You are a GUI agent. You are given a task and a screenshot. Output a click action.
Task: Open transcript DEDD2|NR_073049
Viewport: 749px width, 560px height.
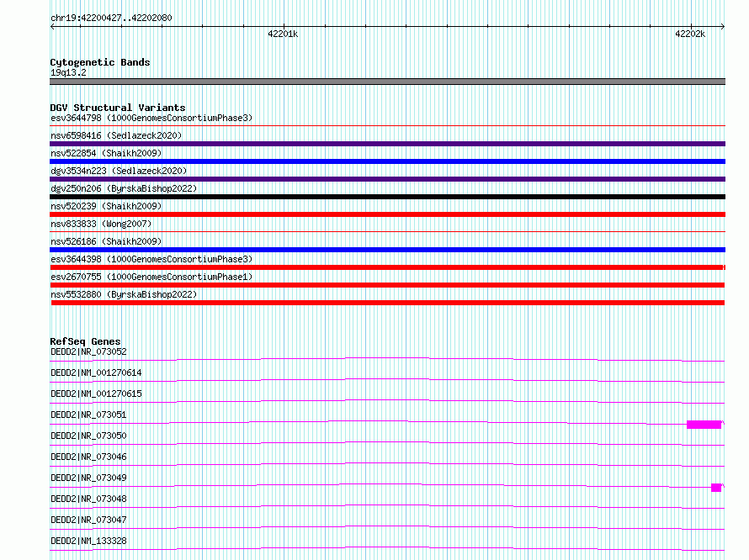[x=88, y=478]
